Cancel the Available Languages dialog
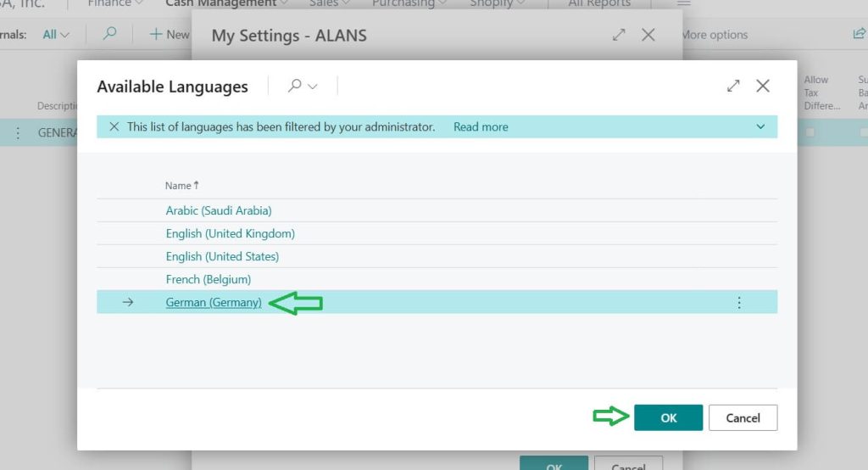Image resolution: width=868 pixels, height=470 pixels. pyautogui.click(x=743, y=417)
